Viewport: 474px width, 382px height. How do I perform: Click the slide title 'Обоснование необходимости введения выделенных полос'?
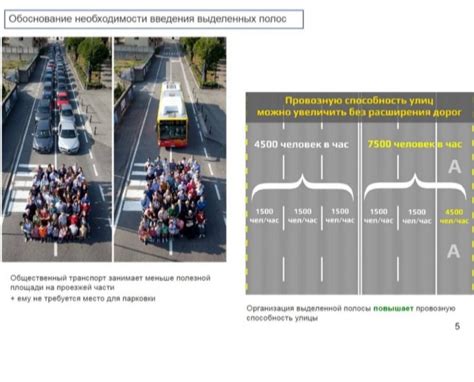pyautogui.click(x=147, y=19)
